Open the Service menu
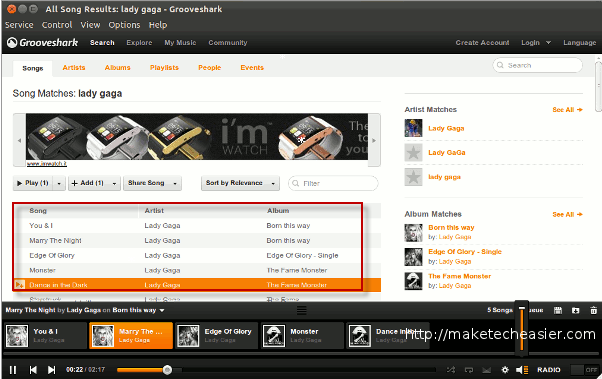The image size is (602, 379). coord(19,25)
